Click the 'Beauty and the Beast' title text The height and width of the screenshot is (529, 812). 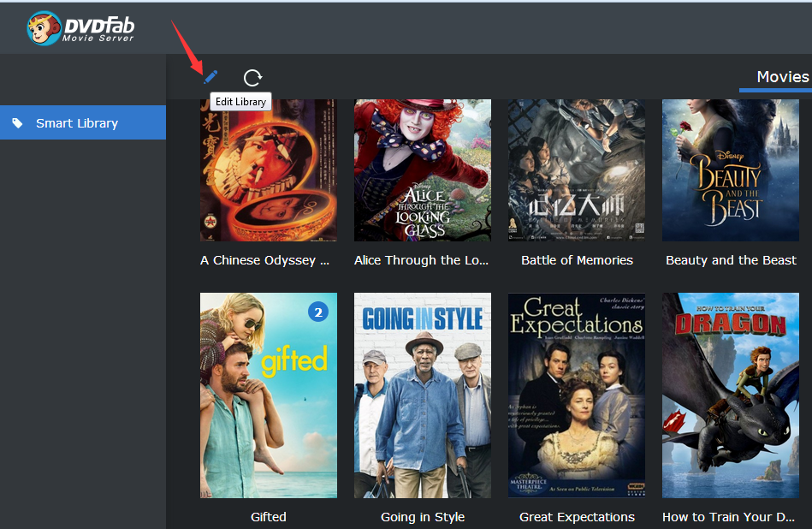tap(731, 260)
